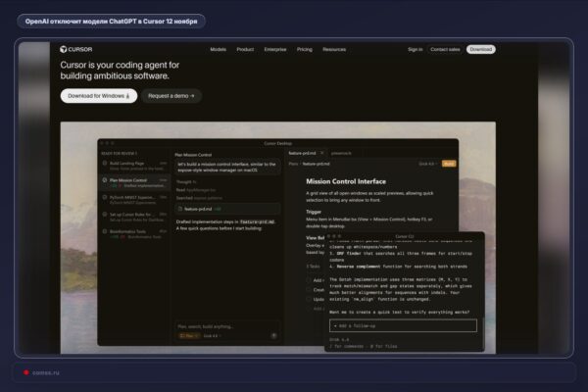The height and width of the screenshot is (392, 588).
Task: Click status icon beside Set up Cursor Rules
Action: point(105,215)
